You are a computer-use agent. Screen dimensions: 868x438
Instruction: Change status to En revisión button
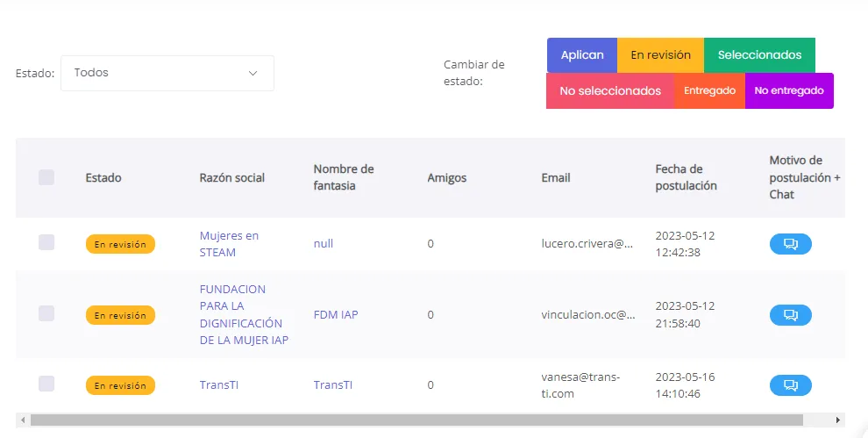tap(660, 54)
